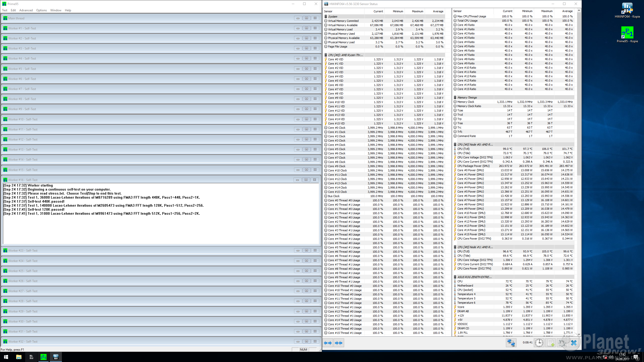
Task: Open the notification action center
Action: [636, 357]
